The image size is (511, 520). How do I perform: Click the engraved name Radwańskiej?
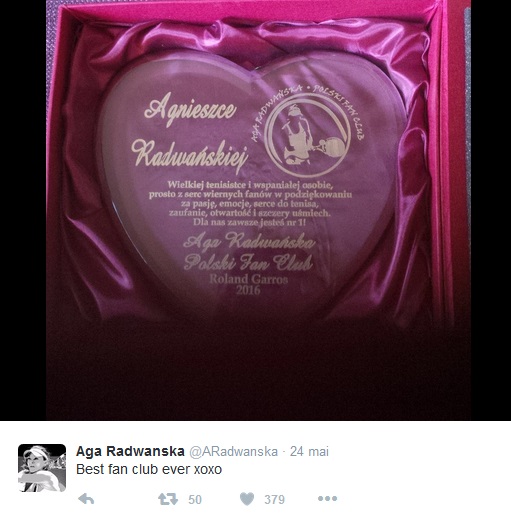coord(190,156)
